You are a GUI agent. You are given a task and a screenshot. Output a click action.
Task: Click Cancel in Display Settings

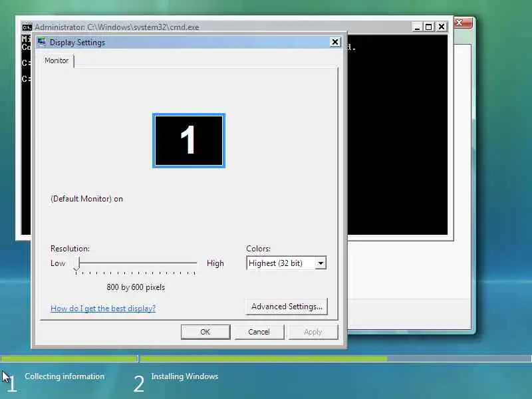(x=259, y=332)
